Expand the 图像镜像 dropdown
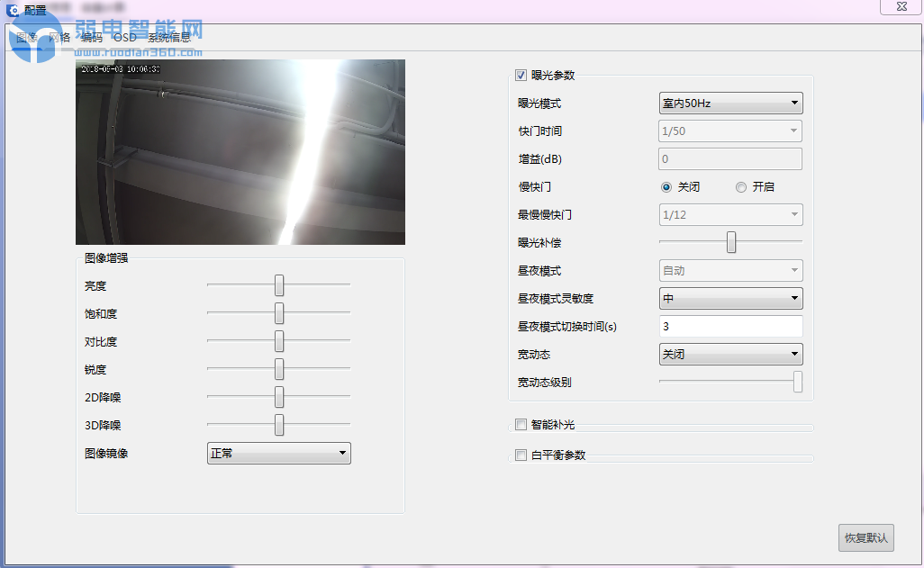This screenshot has height=568, width=924. [x=278, y=454]
